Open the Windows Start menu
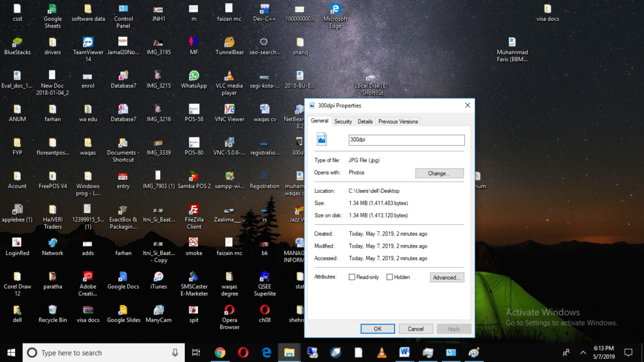This screenshot has width=644, height=362. click(x=11, y=353)
